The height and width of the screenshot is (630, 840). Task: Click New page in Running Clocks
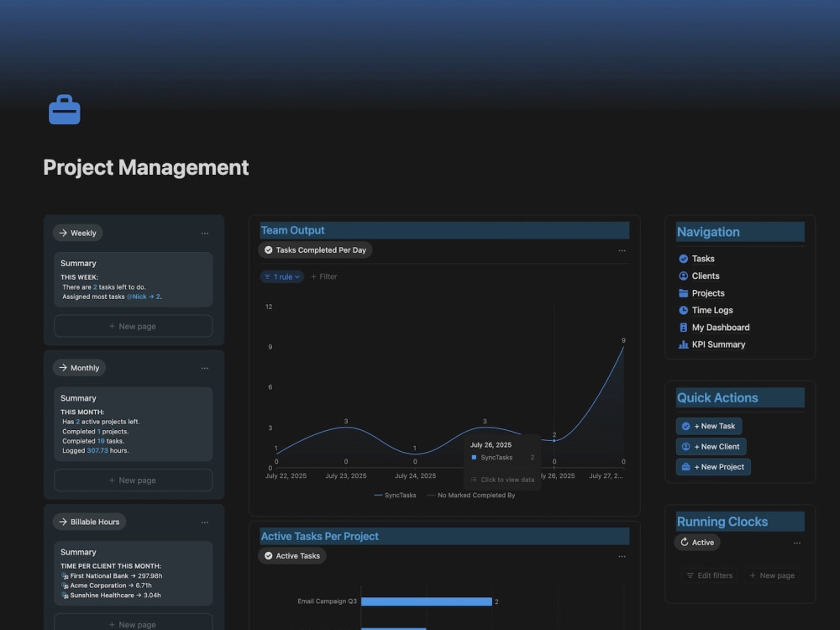[771, 575]
